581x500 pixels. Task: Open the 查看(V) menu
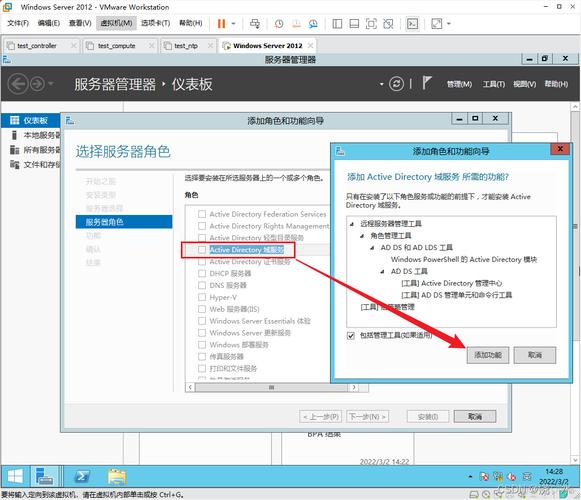pos(80,23)
